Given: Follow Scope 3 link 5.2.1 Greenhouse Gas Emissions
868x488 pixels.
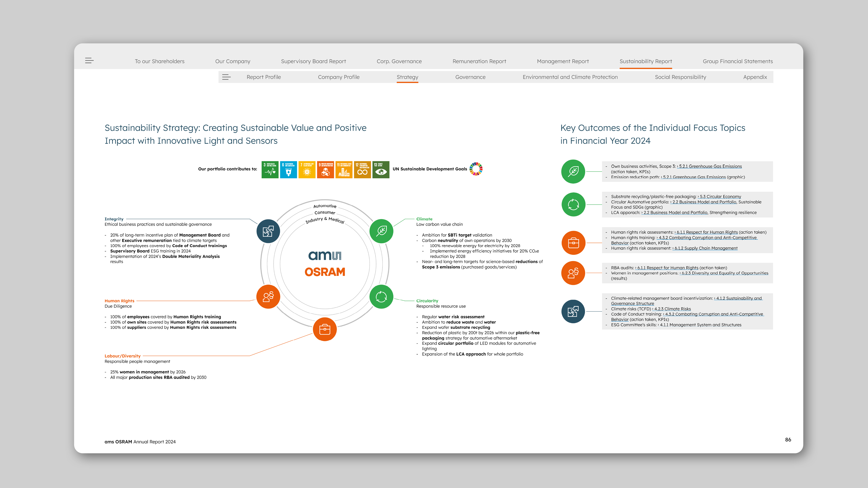Looking at the screenshot, I should click(709, 166).
